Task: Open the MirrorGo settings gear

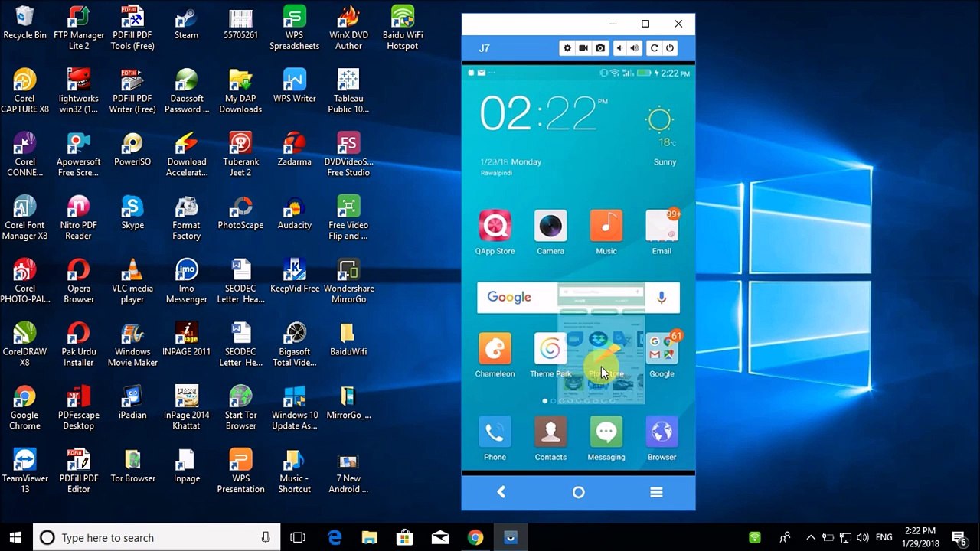Action: tap(567, 48)
